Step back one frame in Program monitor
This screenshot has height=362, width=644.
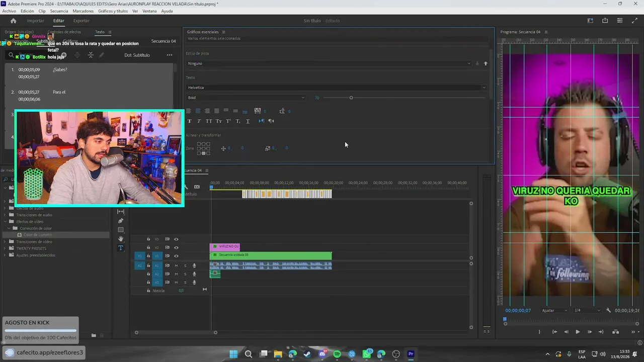566,332
